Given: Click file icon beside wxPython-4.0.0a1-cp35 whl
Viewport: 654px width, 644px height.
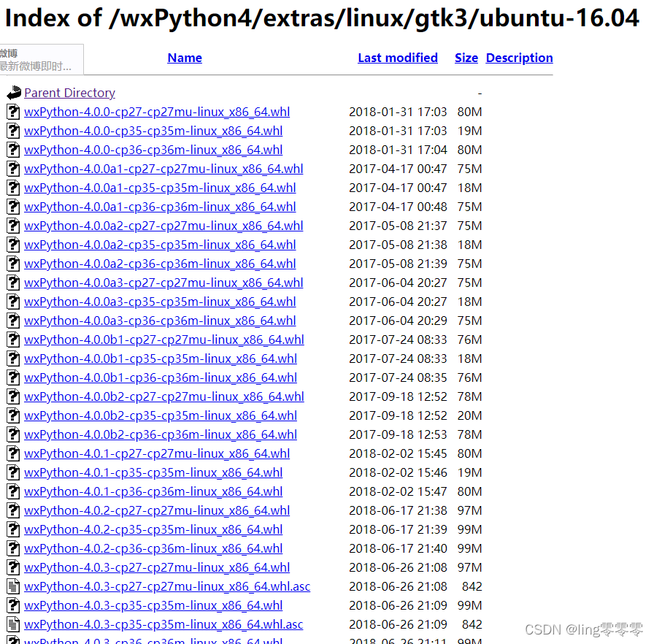Looking at the screenshot, I should tap(13, 188).
